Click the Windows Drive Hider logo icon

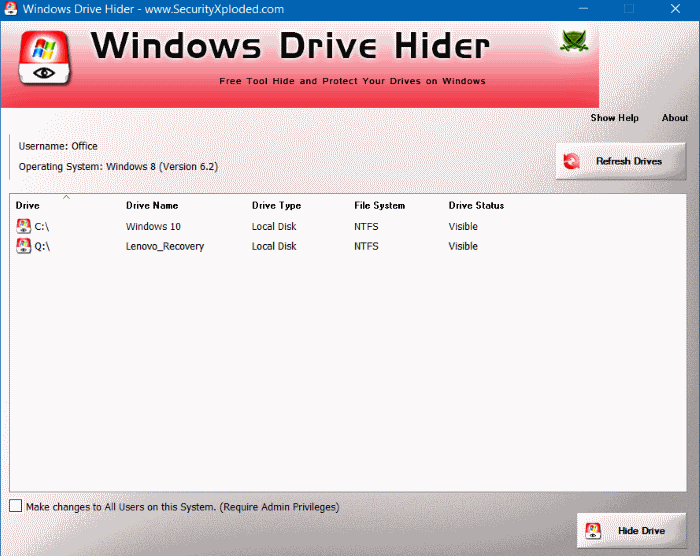pos(44,62)
